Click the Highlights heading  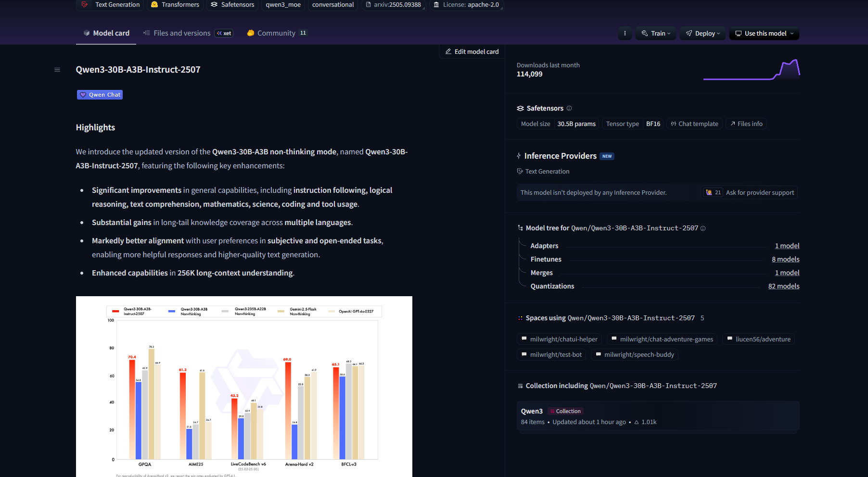[95, 127]
